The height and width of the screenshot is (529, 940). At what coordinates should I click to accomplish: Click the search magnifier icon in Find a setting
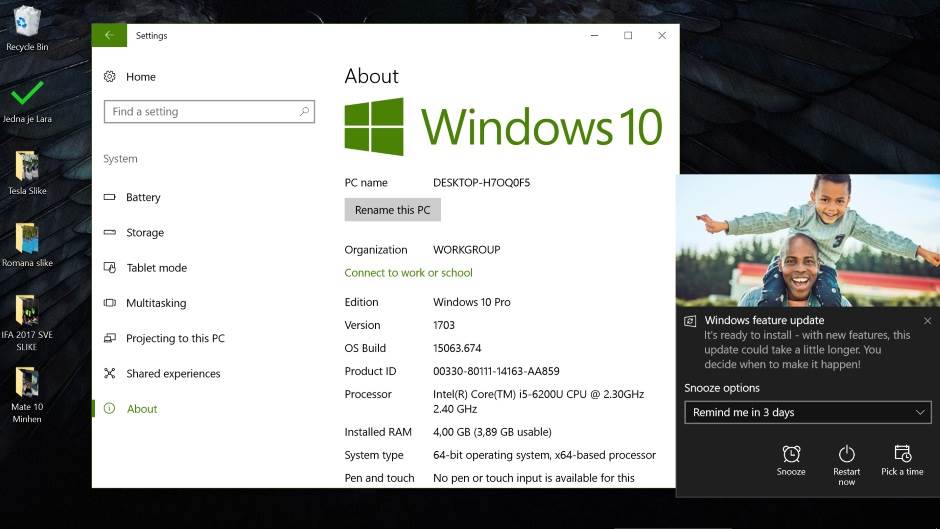(304, 112)
